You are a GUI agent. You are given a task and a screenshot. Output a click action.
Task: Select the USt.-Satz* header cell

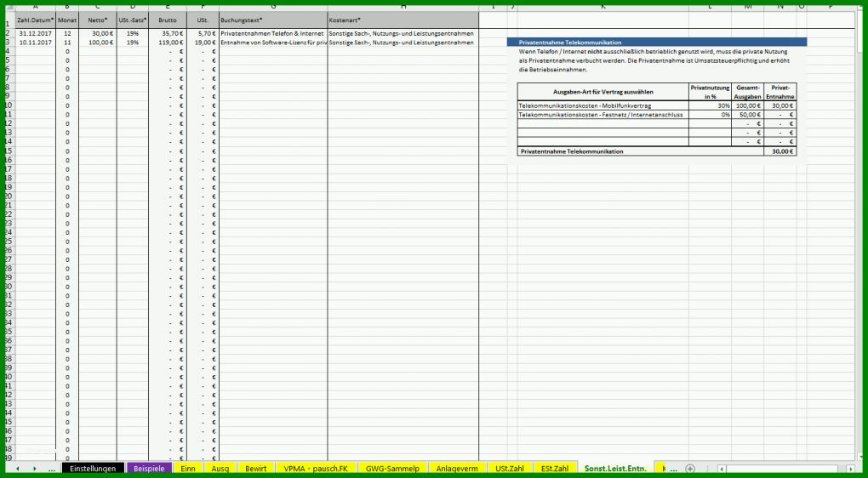pyautogui.click(x=132, y=20)
